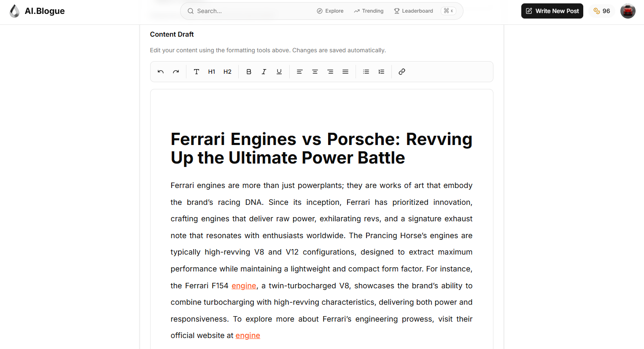Click the Write New Post button
The width and height of the screenshot is (644, 349).
pyautogui.click(x=552, y=11)
